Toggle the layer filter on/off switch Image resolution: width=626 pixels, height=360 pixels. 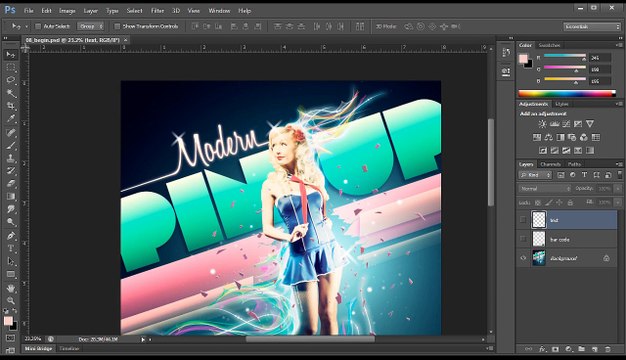point(620,174)
